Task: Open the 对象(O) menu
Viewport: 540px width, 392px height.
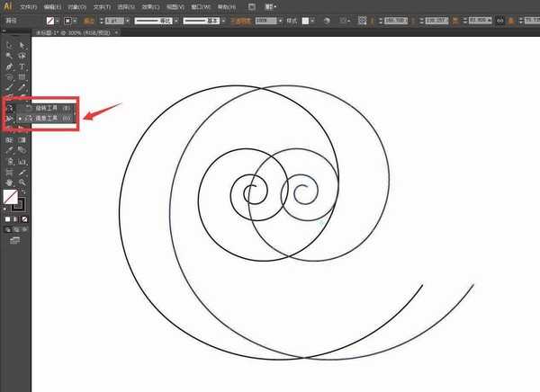Action: [x=79, y=6]
